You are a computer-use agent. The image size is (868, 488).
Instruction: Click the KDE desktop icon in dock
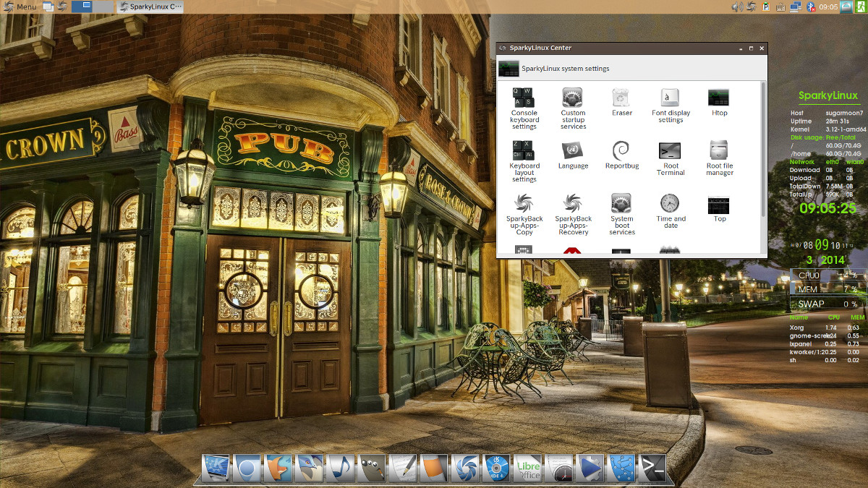[x=216, y=468]
